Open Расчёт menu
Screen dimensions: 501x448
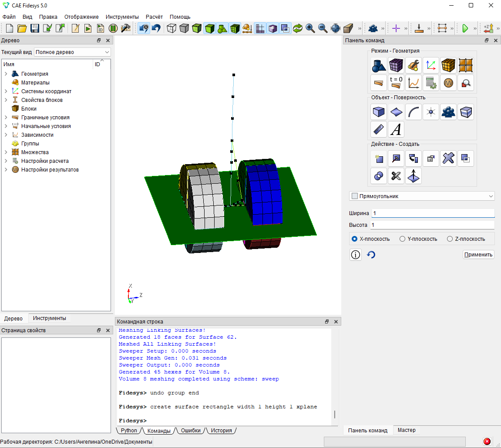click(155, 17)
